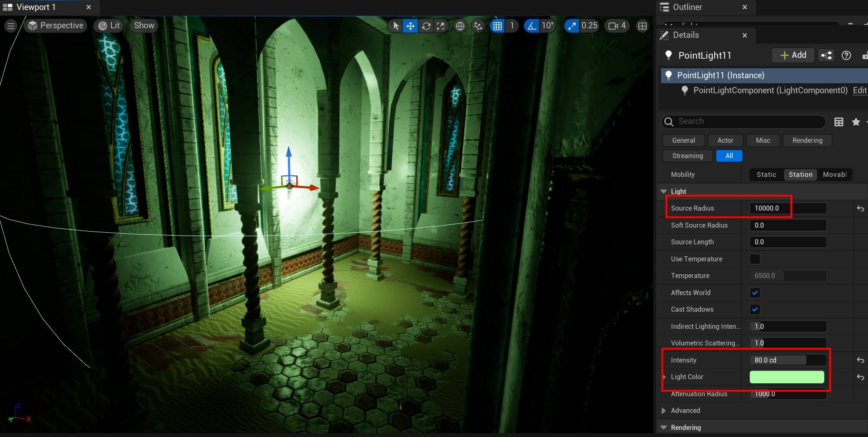The height and width of the screenshot is (437, 868).
Task: Click the Intensity 80.0 cd slider field
Action: (788, 360)
